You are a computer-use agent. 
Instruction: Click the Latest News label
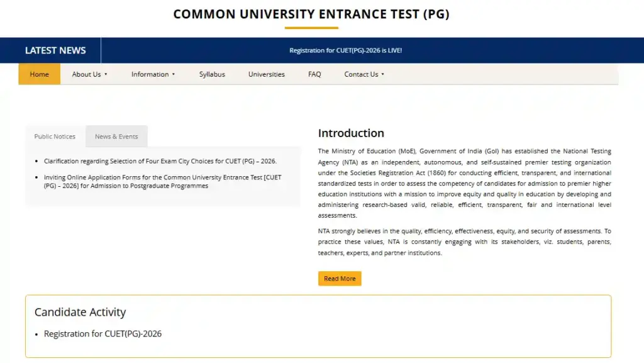click(x=55, y=50)
